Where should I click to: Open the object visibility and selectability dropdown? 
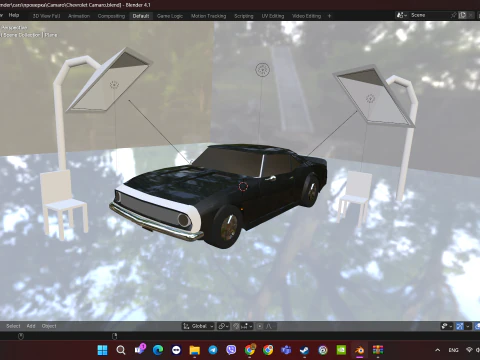(x=446, y=326)
